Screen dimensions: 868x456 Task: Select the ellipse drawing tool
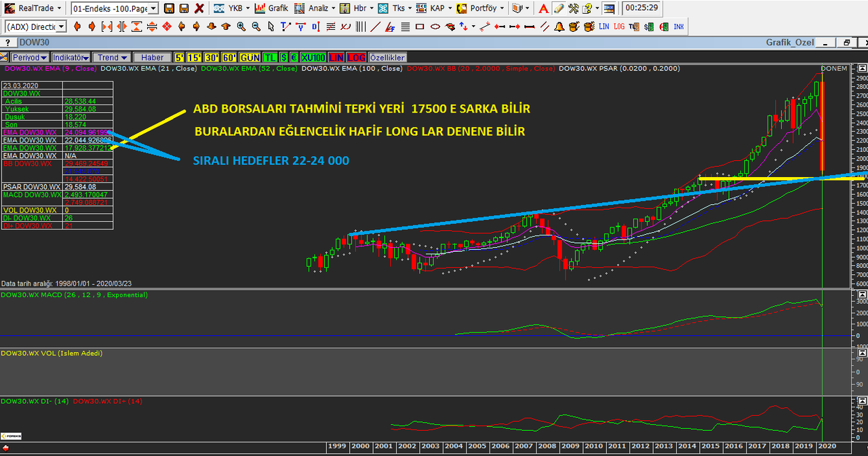click(436, 26)
